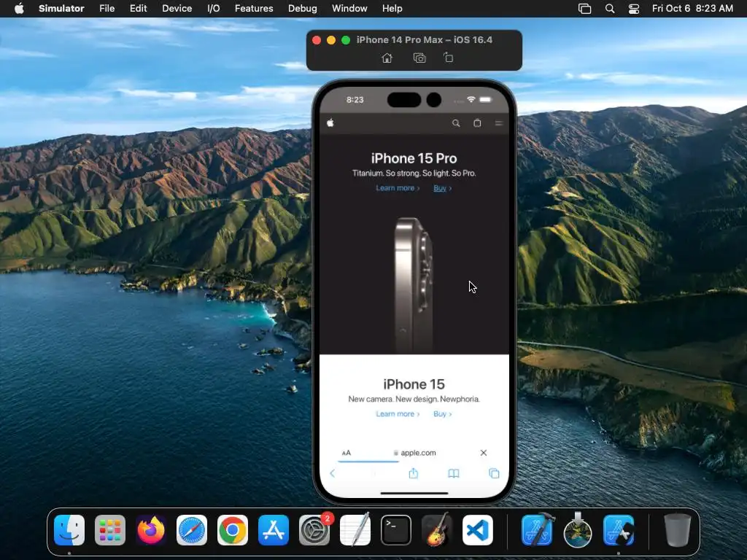Zoom the Simulator window with green button

(346, 40)
